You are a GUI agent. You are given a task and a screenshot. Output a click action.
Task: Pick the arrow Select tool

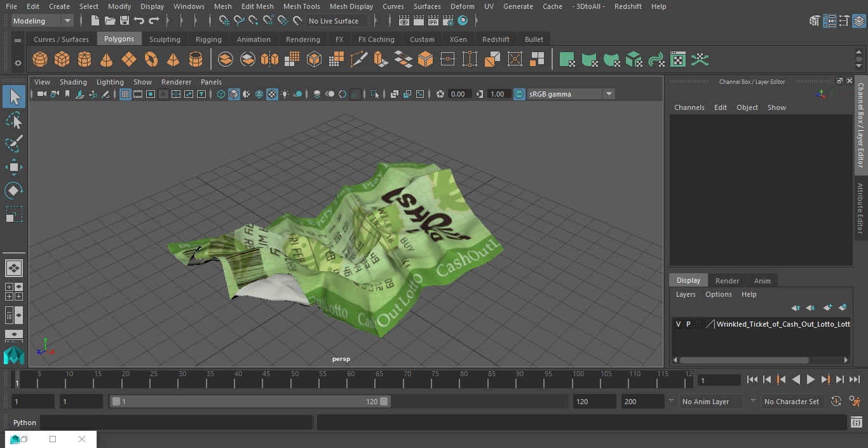[x=13, y=97]
